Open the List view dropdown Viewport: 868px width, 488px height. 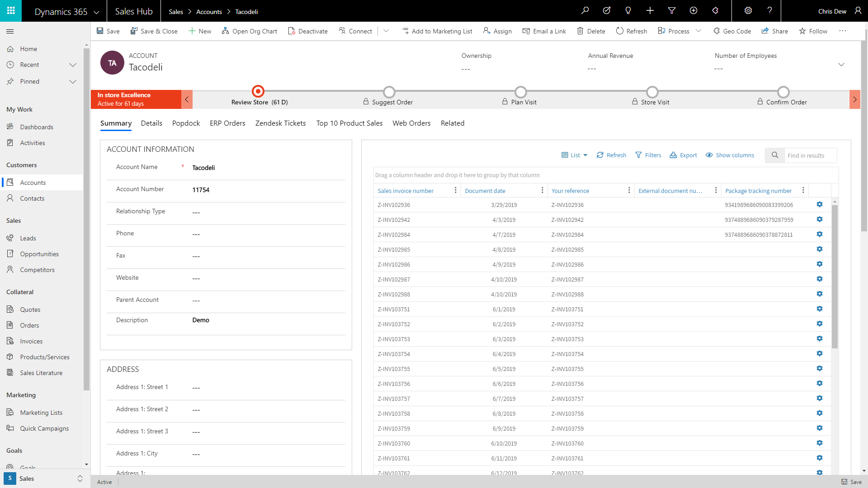575,155
